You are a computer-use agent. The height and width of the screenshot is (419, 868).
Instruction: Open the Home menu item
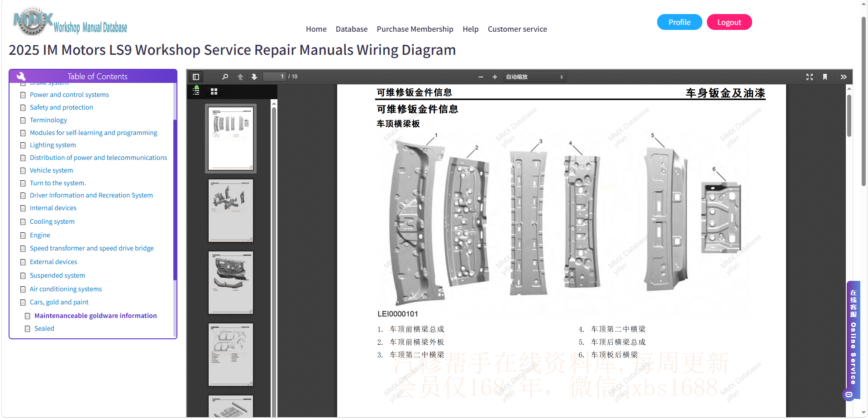(x=316, y=29)
